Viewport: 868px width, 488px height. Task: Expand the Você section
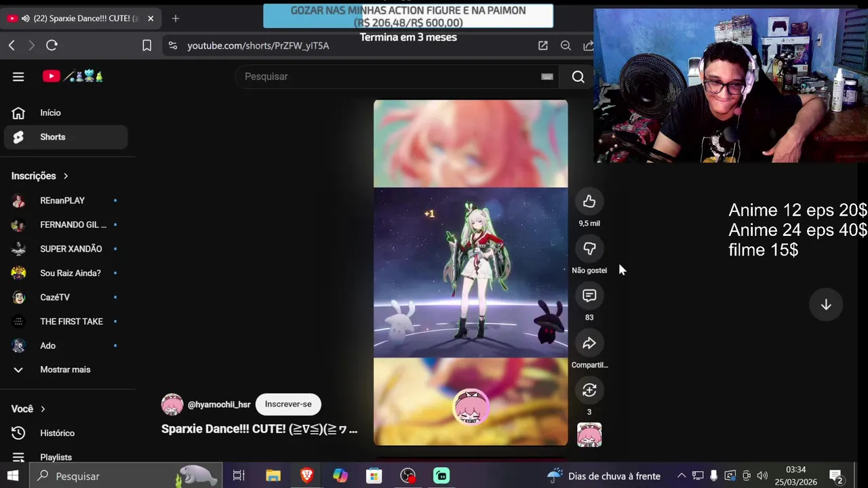[x=28, y=409]
